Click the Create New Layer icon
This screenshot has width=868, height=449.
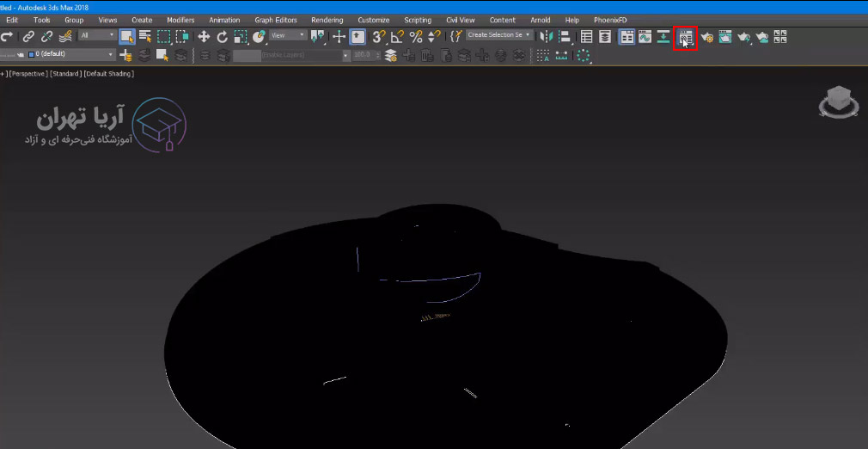[126, 55]
